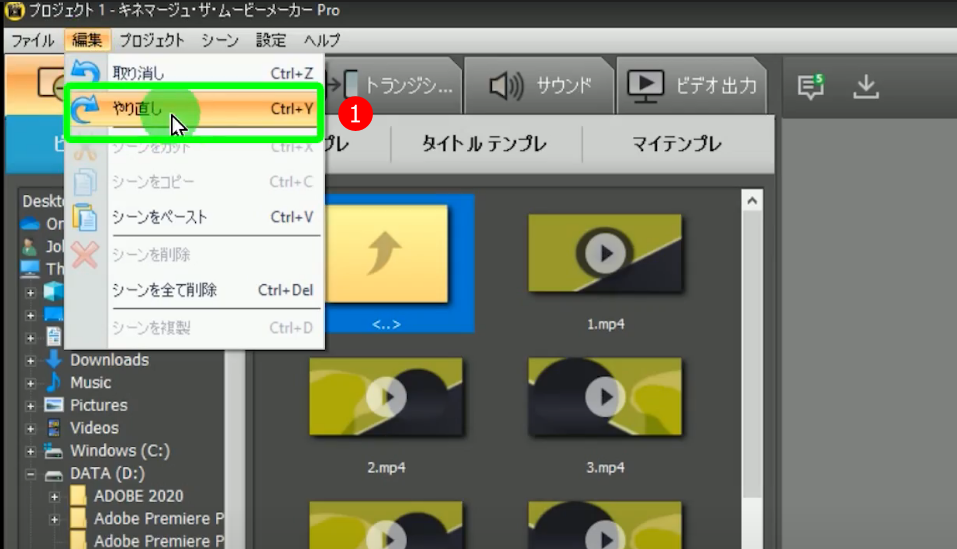The height and width of the screenshot is (549, 957).
Task: Select the 2.mp4 video thumbnail
Action: (x=385, y=398)
